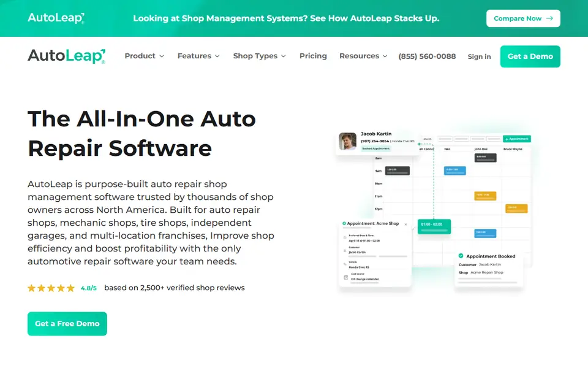Screen dimensions: 588x368
Task: Click Jacob Kartin's profile photo
Action: coord(348,141)
